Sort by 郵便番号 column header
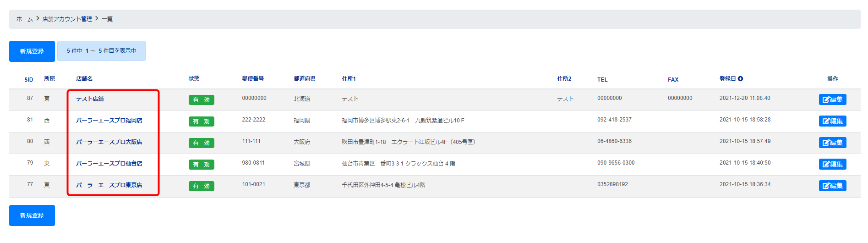Viewport: 868px width, 243px height. 253,79
